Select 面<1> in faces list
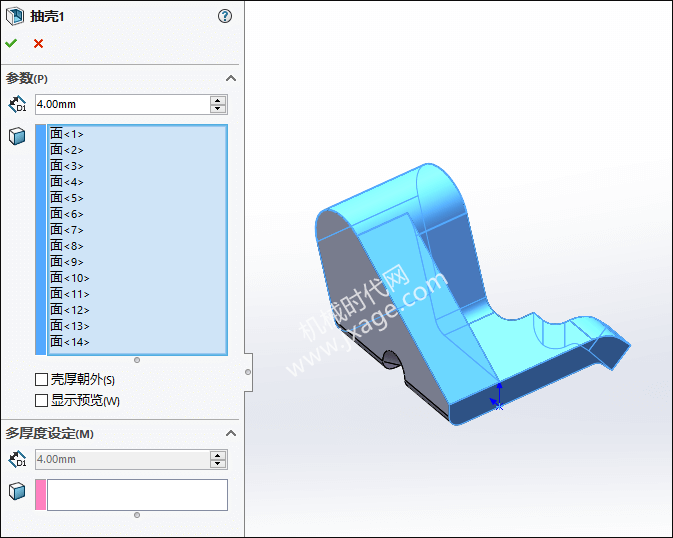This screenshot has height=538, width=673. 67,134
